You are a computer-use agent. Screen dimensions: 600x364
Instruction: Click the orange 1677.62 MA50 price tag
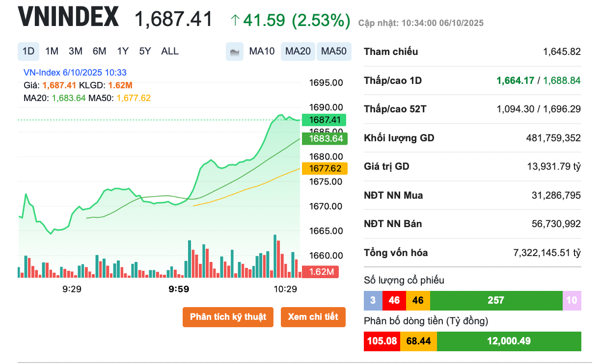(x=325, y=169)
